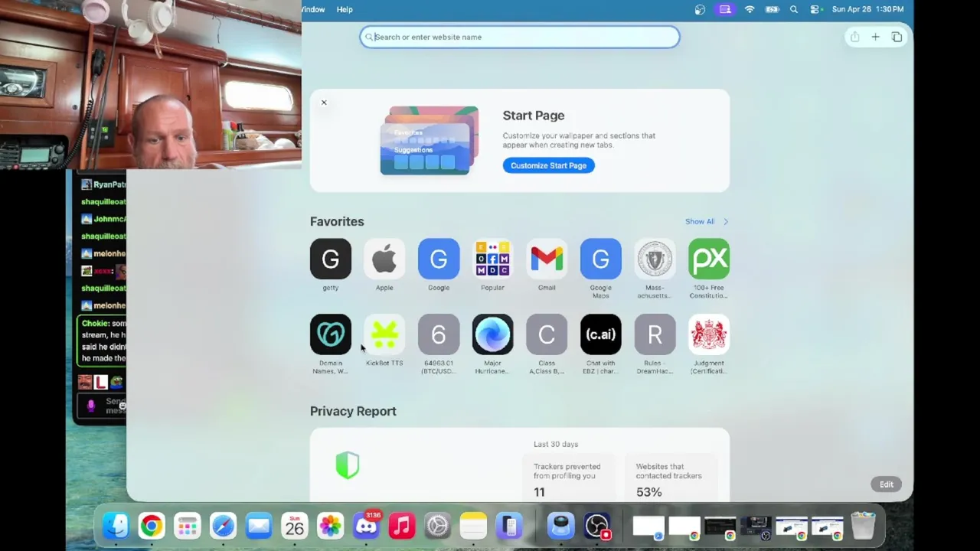Open the Judgment Certification favorite
The image size is (980, 551).
tap(709, 334)
